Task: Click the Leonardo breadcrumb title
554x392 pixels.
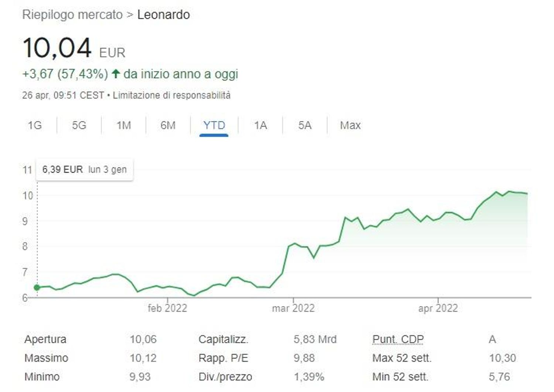Action: pyautogui.click(x=164, y=15)
